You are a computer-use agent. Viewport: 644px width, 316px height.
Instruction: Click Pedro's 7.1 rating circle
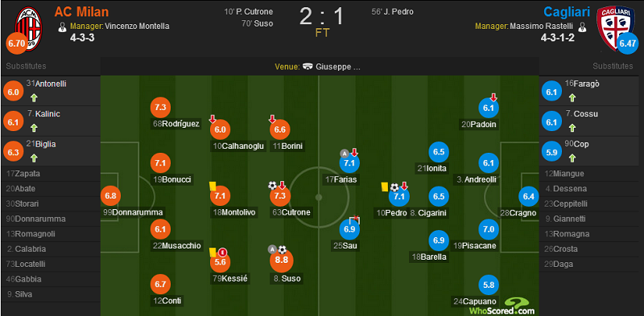click(x=398, y=196)
